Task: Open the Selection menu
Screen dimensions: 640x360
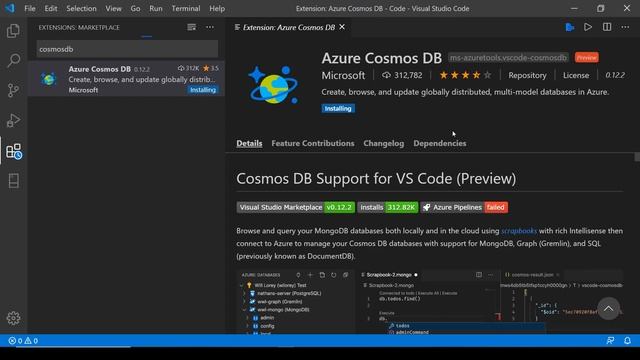Action: pos(81,9)
